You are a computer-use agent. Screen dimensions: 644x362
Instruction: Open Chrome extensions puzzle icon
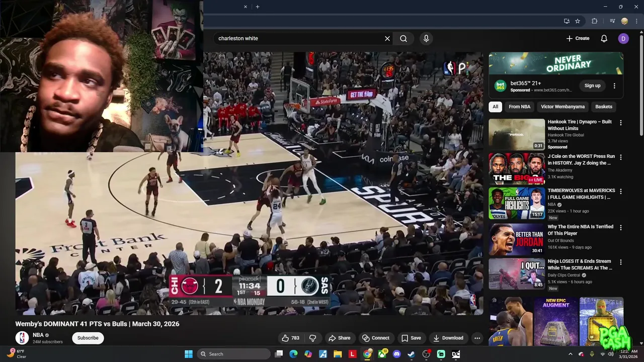pyautogui.click(x=595, y=21)
